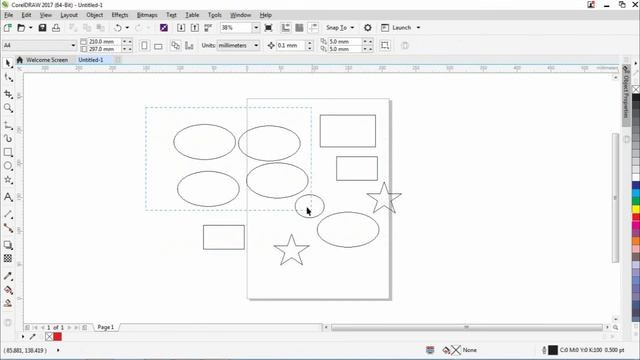Open the Object menu
640x360 pixels.
click(x=95, y=15)
